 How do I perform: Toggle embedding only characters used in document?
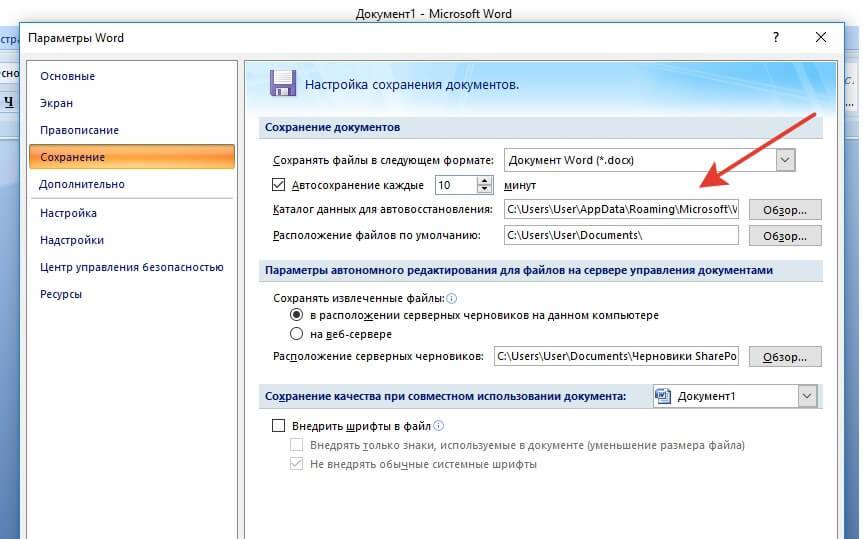click(297, 444)
